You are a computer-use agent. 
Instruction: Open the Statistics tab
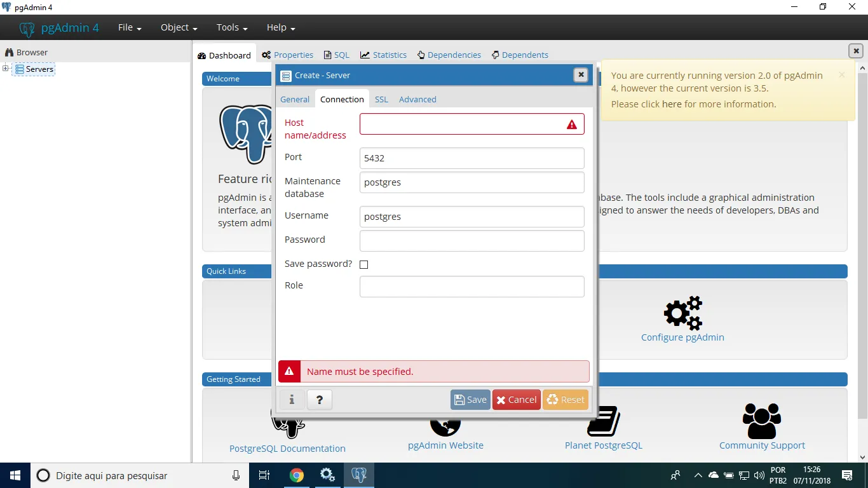click(383, 55)
